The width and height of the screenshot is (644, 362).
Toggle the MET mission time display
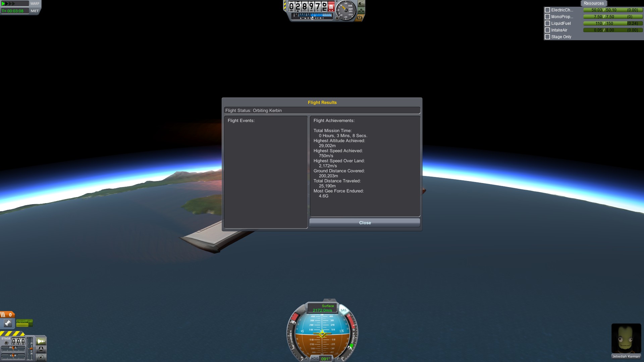click(x=34, y=11)
